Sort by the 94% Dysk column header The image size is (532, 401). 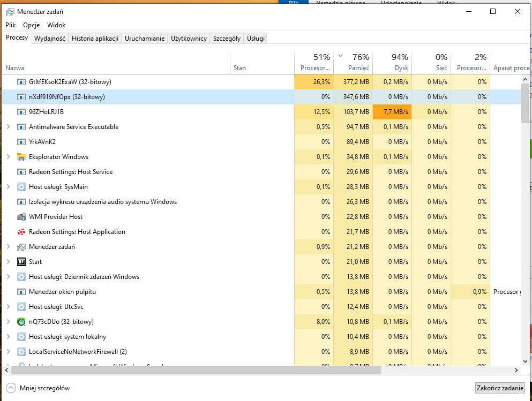pos(392,63)
